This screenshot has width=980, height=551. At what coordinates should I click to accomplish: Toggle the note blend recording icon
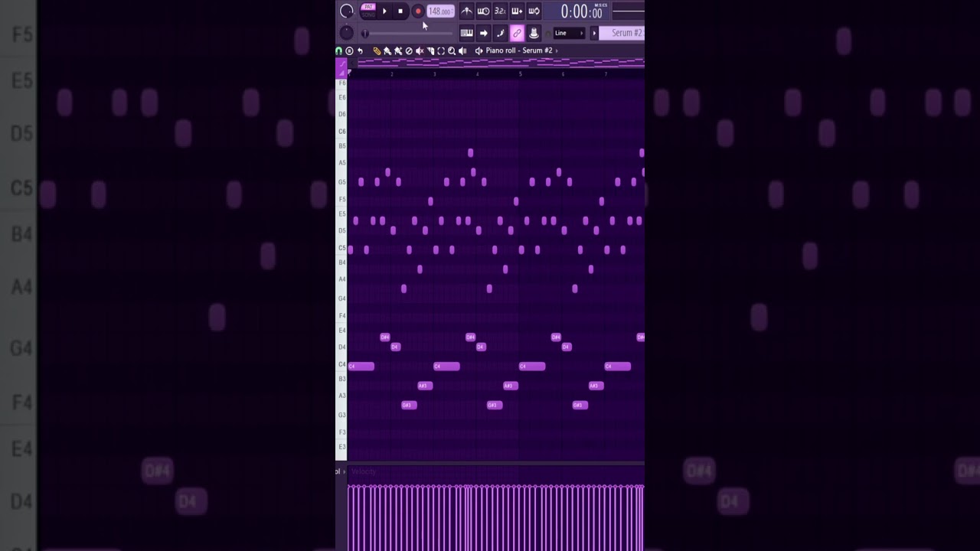click(x=500, y=33)
